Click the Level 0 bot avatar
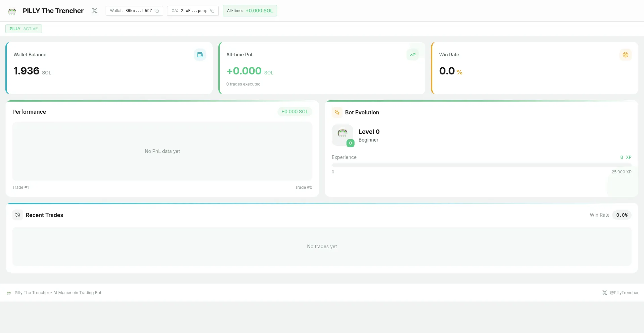Screen dimensions: 644x333 pos(342,133)
